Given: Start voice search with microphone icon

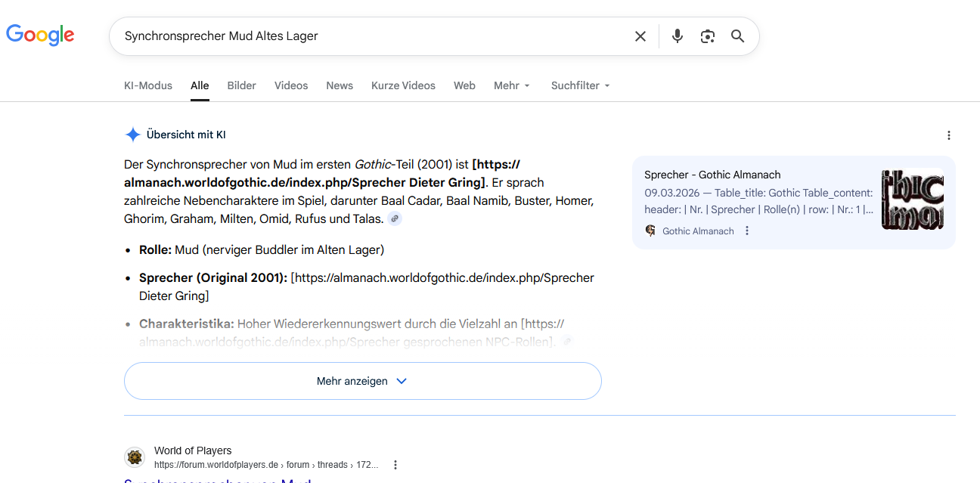Looking at the screenshot, I should [678, 36].
